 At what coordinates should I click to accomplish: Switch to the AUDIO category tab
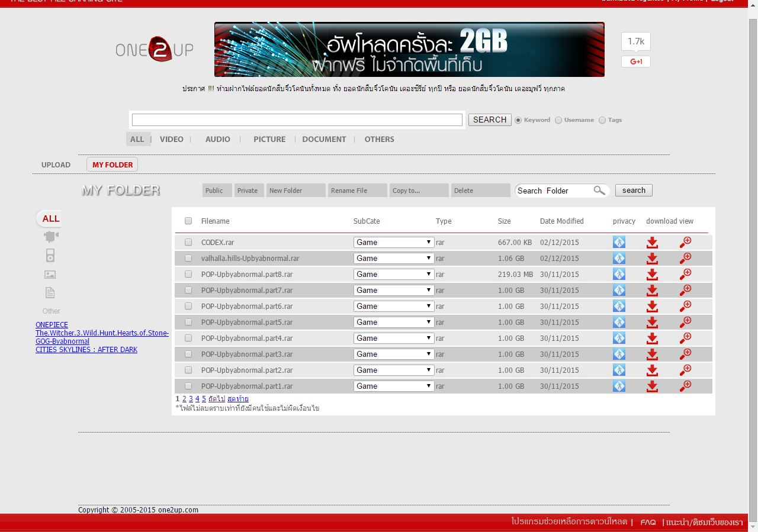click(x=218, y=139)
